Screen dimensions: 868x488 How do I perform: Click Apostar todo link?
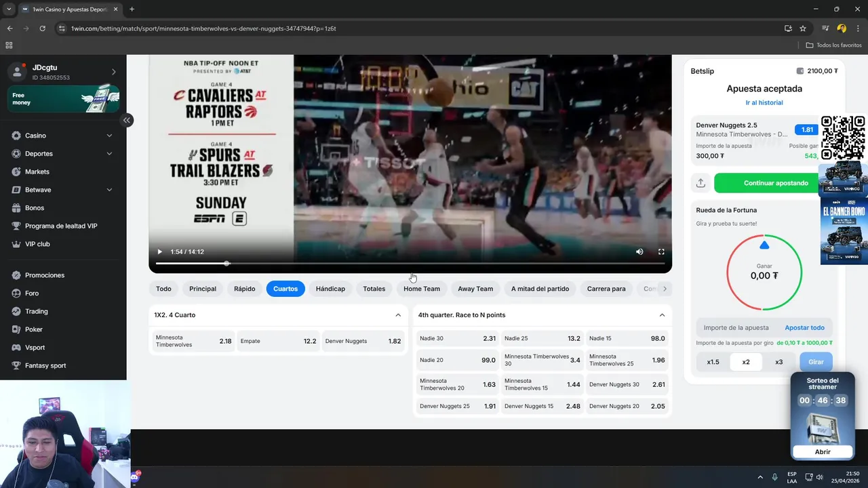pos(805,328)
